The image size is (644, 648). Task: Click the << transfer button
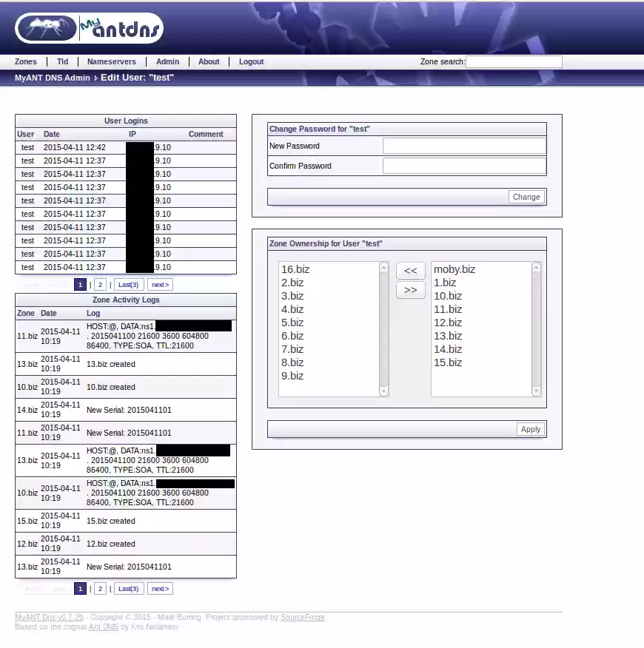410,271
